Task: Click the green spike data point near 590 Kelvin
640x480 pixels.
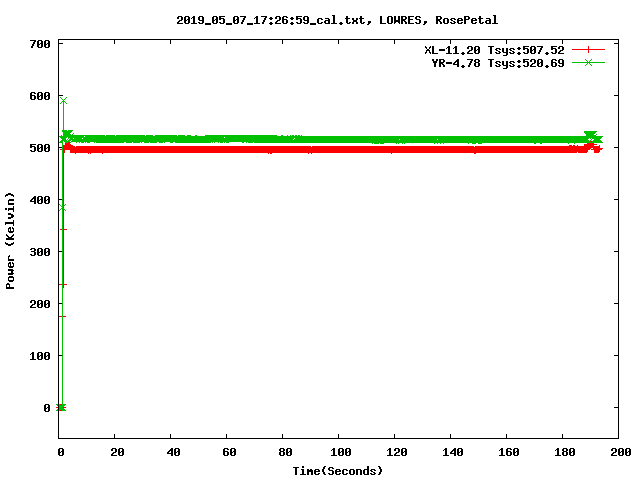Action: point(63,100)
